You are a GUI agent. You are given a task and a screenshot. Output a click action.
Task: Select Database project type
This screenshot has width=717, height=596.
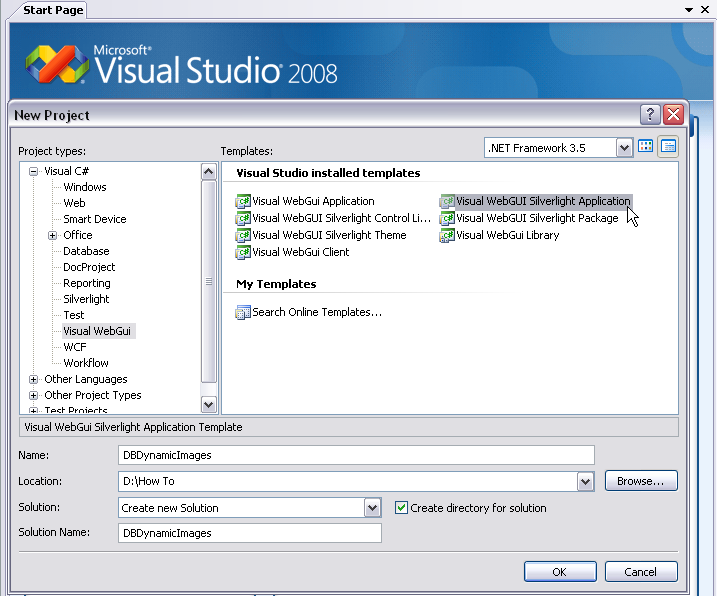(86, 251)
